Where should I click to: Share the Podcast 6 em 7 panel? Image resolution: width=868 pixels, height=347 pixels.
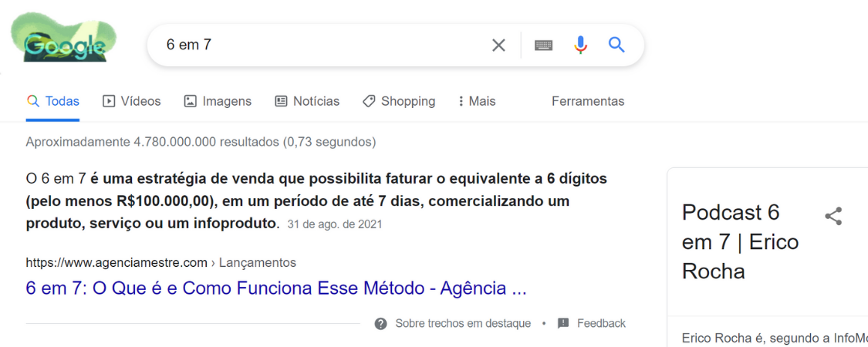[833, 216]
